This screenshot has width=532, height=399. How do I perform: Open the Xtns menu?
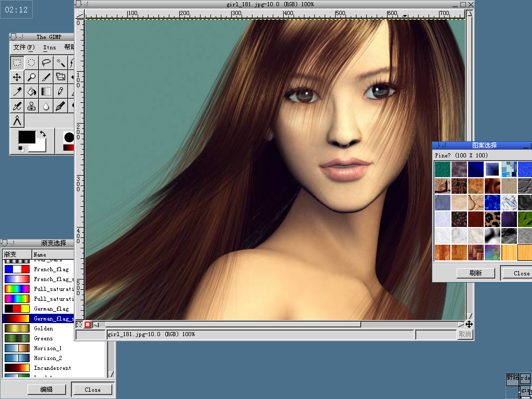click(x=49, y=47)
